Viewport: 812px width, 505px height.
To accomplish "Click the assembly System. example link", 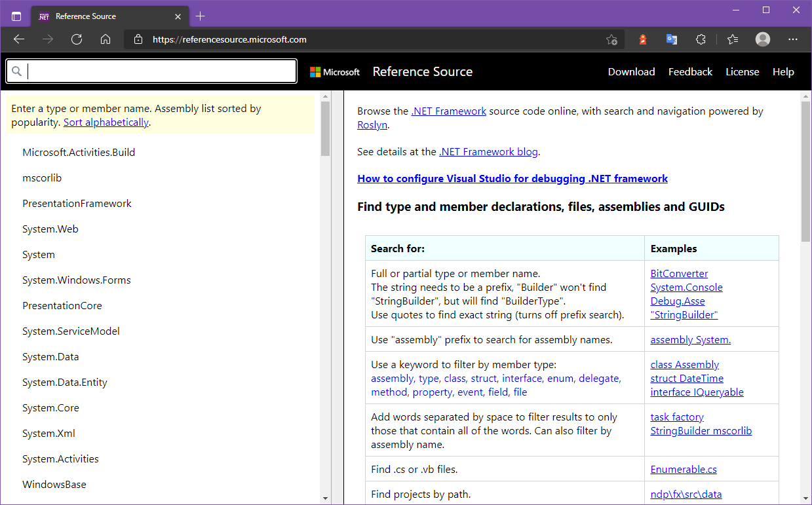I will [x=690, y=340].
